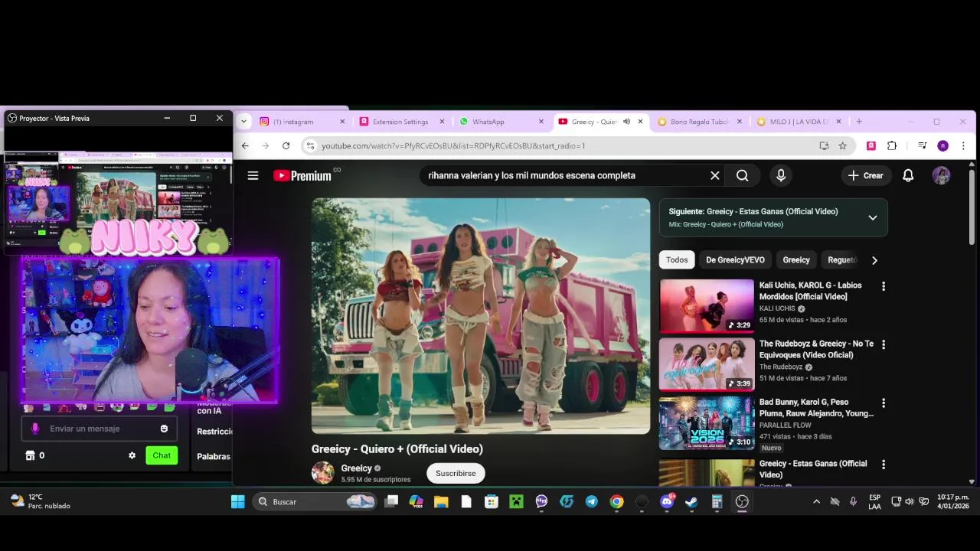Open chat settings gear icon
The height and width of the screenshot is (551, 980).
pyautogui.click(x=132, y=455)
